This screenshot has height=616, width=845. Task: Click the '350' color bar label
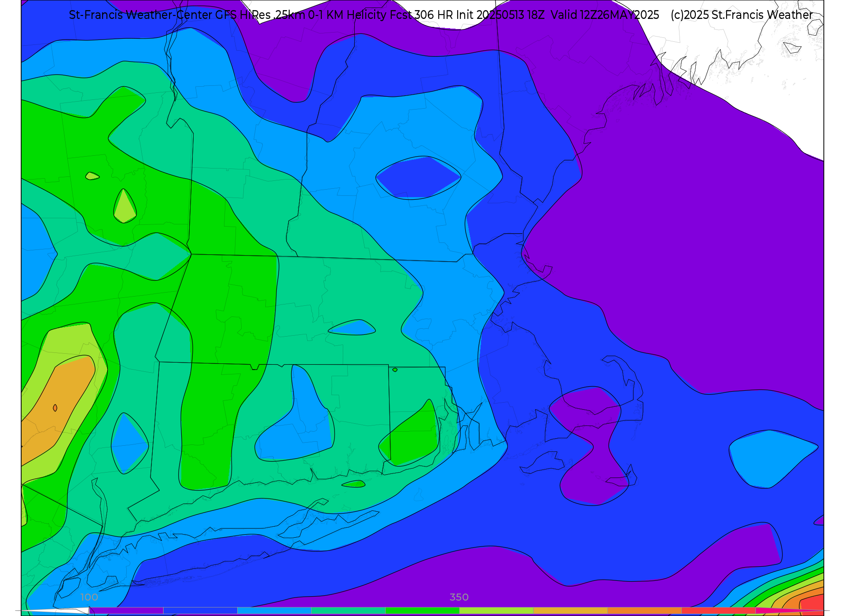point(459,597)
